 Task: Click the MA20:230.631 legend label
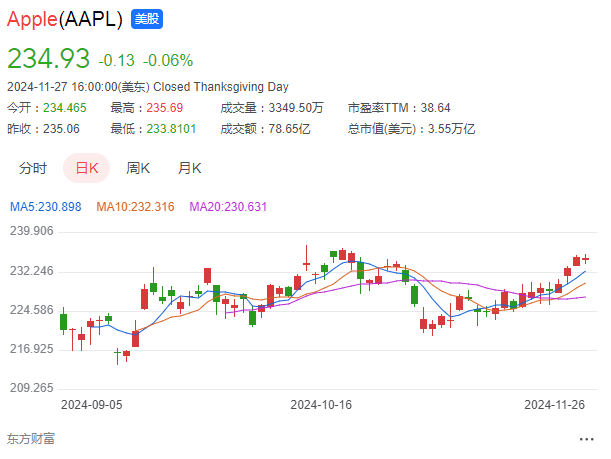(x=228, y=207)
